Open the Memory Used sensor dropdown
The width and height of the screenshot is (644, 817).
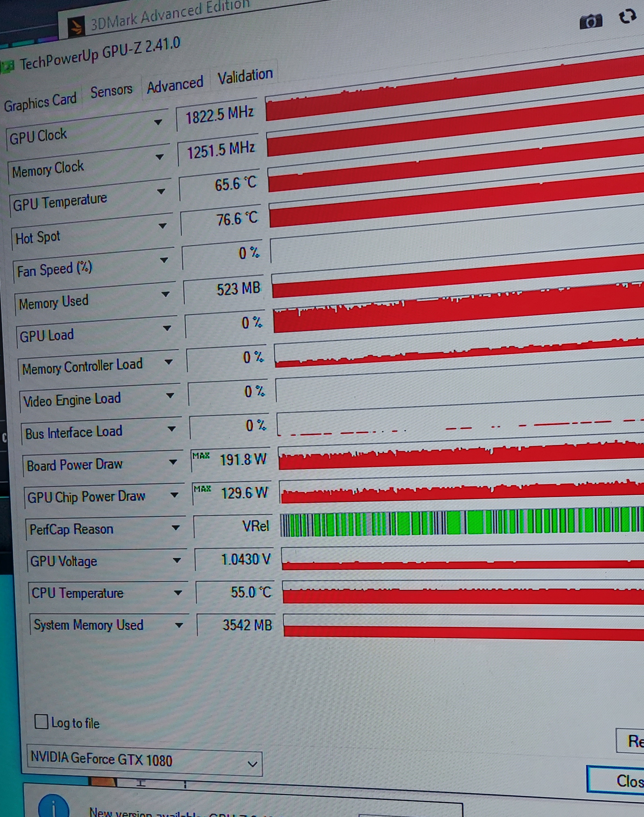[x=165, y=294]
